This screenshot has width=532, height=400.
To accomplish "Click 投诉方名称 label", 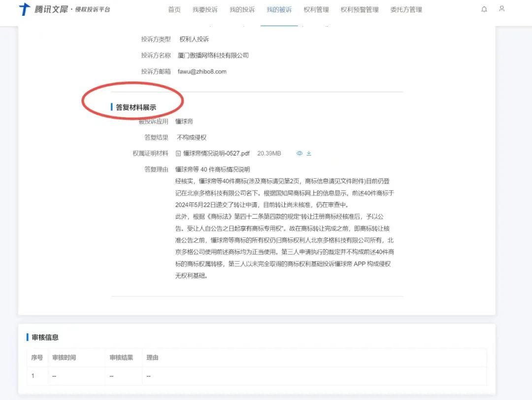I will point(156,55).
